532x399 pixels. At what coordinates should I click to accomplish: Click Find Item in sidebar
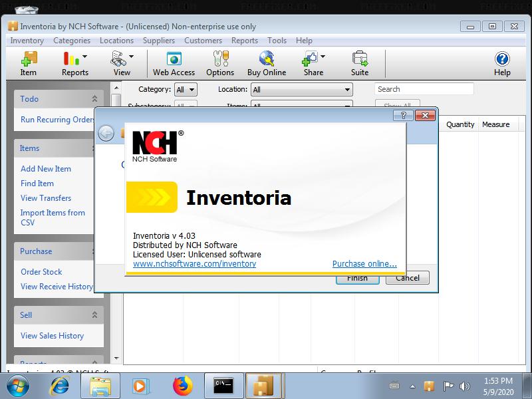tap(37, 184)
